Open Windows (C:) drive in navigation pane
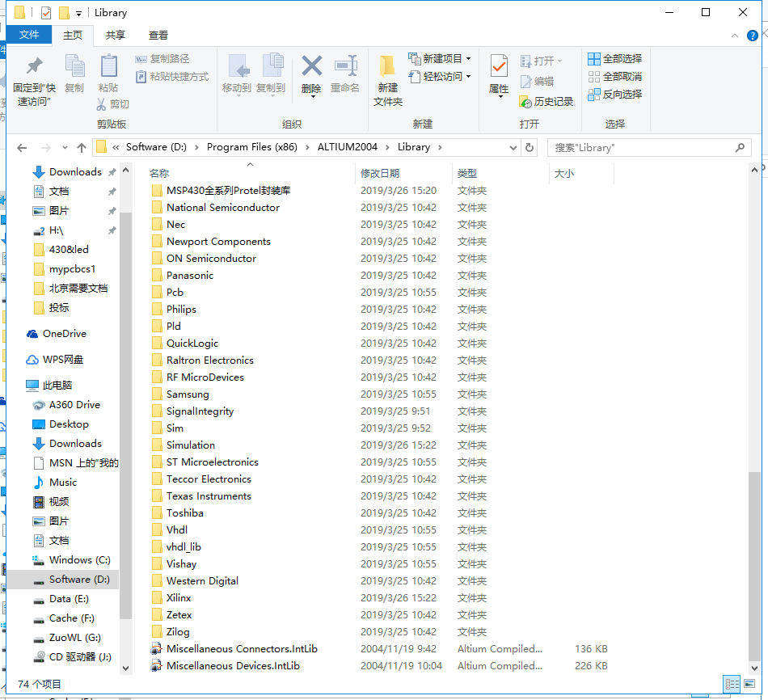 click(79, 560)
